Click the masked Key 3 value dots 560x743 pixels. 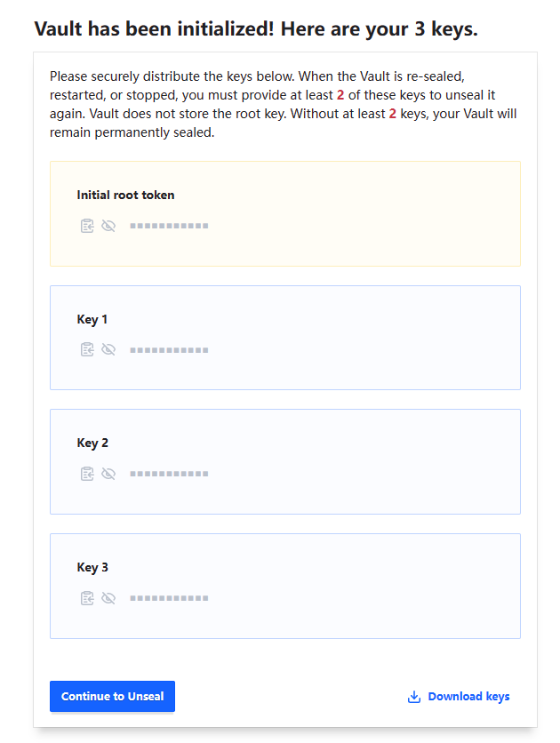point(169,598)
